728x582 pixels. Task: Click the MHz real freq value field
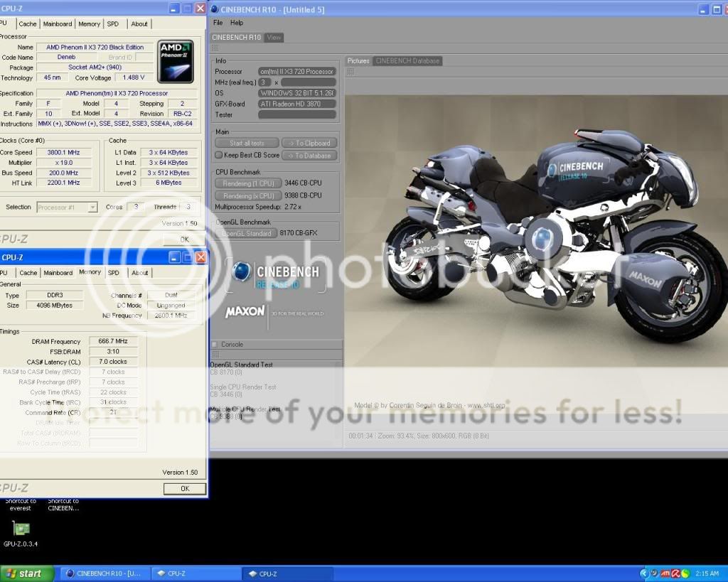click(309, 82)
